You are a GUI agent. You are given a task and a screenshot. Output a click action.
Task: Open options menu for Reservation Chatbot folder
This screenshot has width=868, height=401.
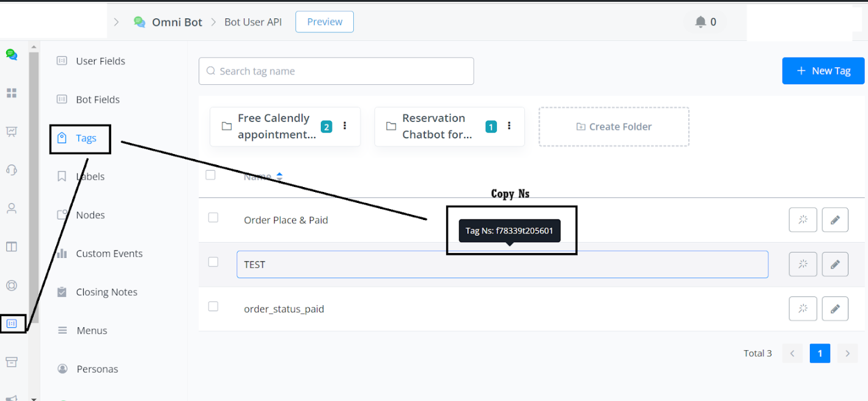[x=509, y=126]
